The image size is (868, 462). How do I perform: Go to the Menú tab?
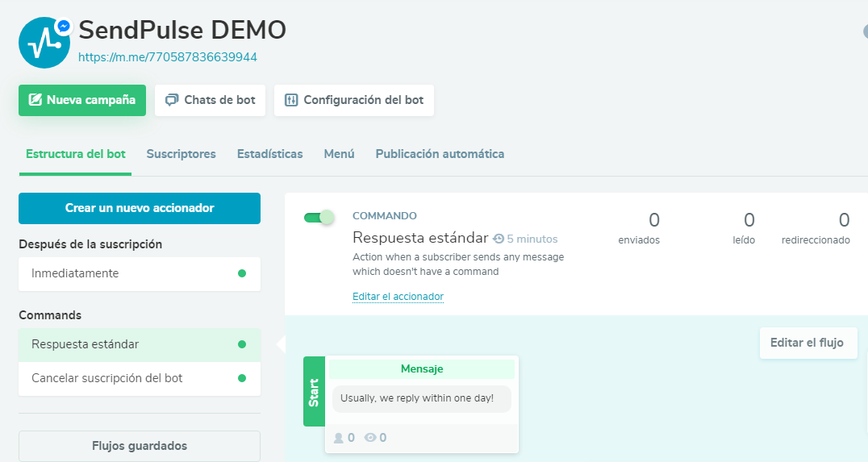point(340,154)
